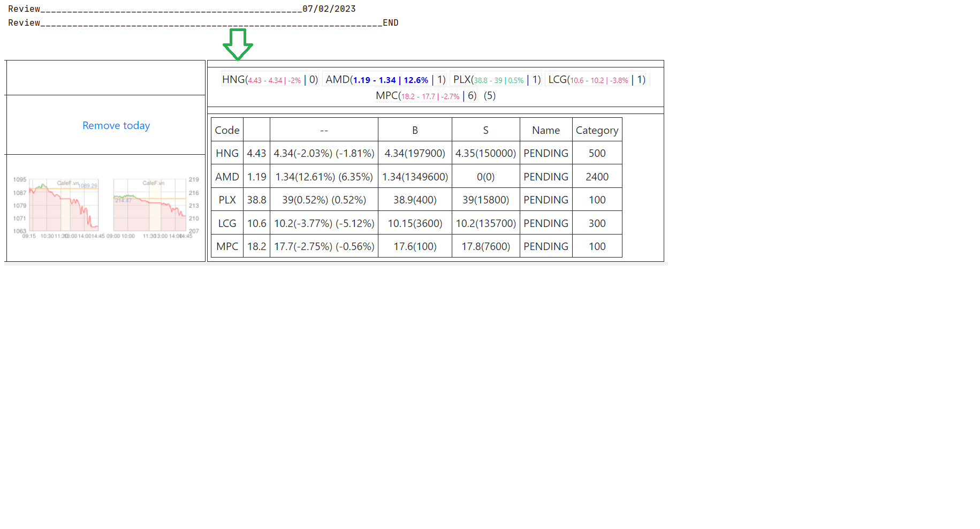
Task: Click category value 300
Action: click(x=597, y=223)
